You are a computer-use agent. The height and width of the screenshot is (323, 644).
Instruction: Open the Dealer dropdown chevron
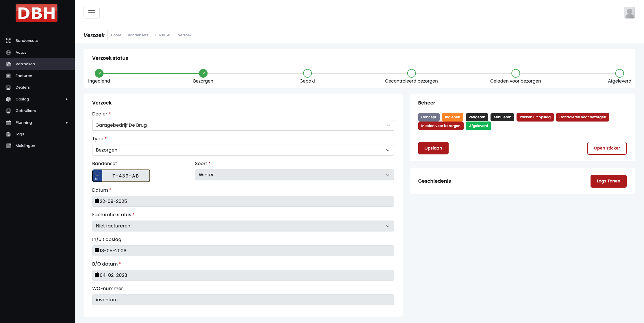[388, 125]
